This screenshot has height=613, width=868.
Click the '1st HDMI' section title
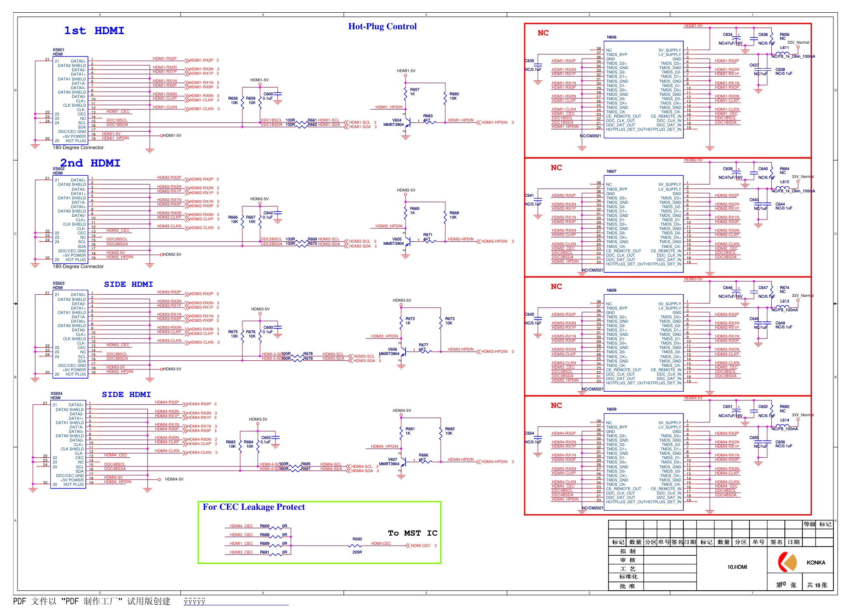tap(94, 31)
